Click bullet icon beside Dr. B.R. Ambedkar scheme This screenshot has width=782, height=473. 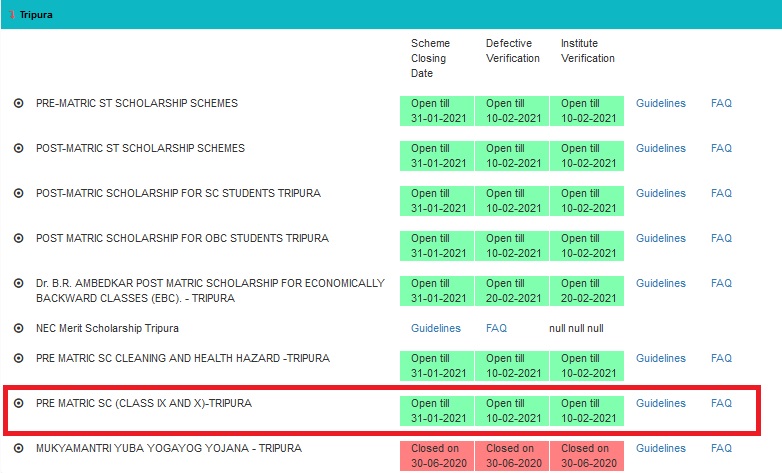click(x=18, y=284)
